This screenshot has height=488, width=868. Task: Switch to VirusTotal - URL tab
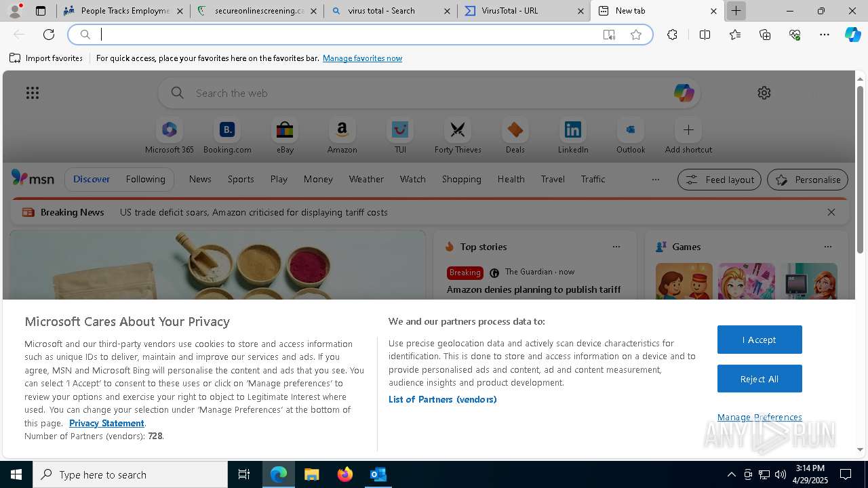pyautogui.click(x=524, y=11)
